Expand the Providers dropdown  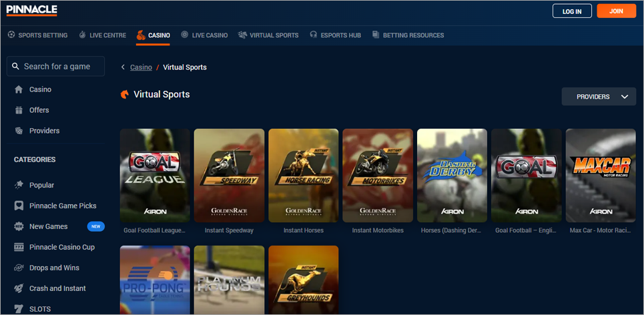(599, 97)
